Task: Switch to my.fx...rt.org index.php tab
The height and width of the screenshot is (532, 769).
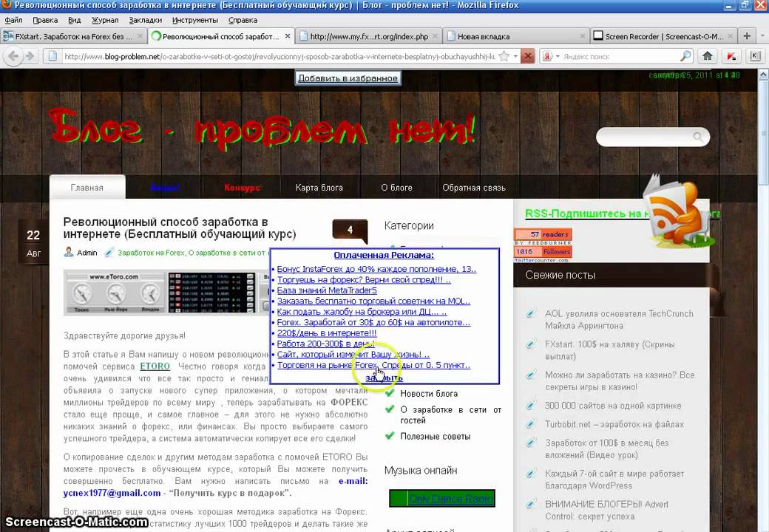Action: (368, 36)
